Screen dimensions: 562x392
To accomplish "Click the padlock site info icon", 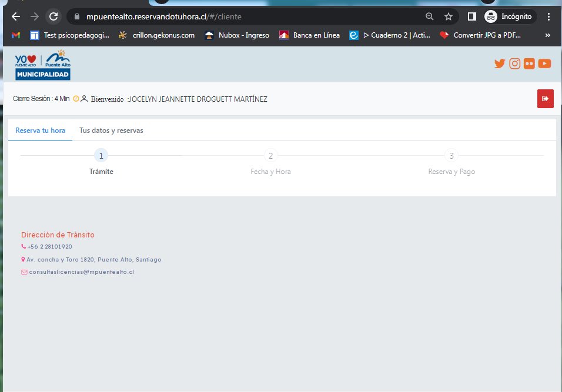I will [x=76, y=16].
